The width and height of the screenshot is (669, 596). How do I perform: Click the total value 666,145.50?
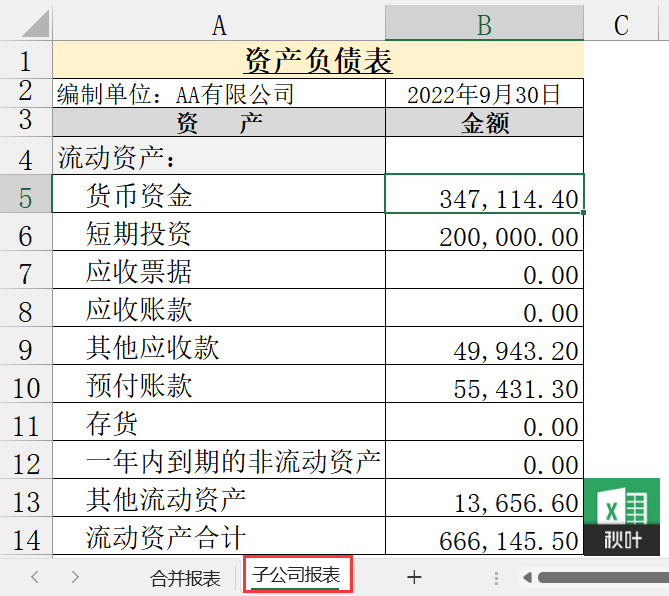point(484,535)
